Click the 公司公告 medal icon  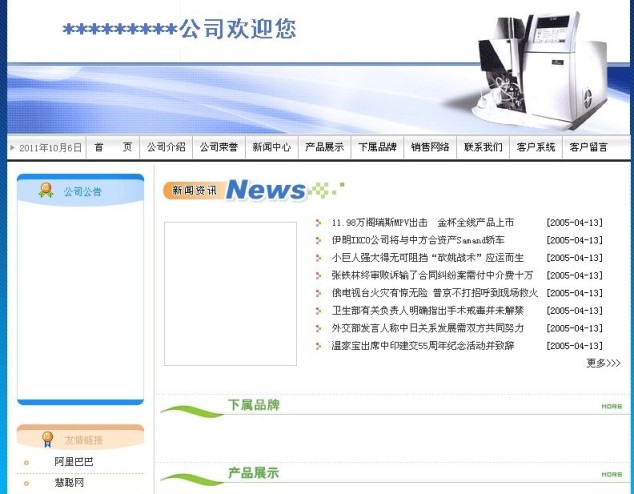pyautogui.click(x=46, y=190)
